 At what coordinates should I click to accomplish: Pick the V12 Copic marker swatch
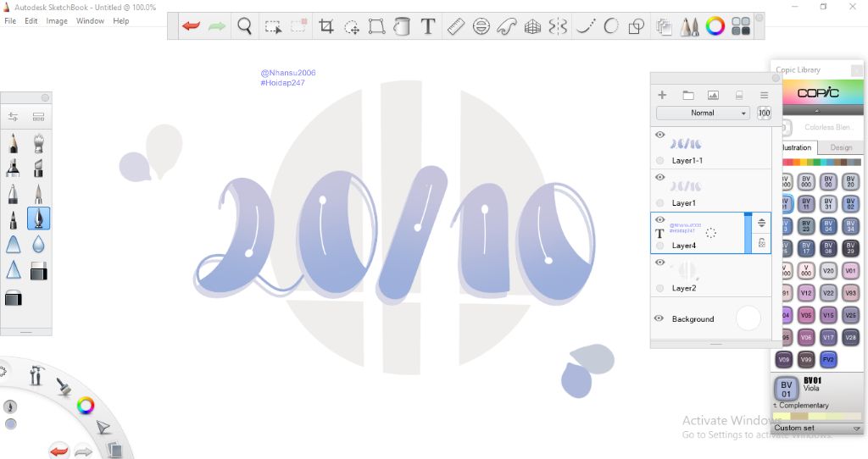click(x=806, y=293)
